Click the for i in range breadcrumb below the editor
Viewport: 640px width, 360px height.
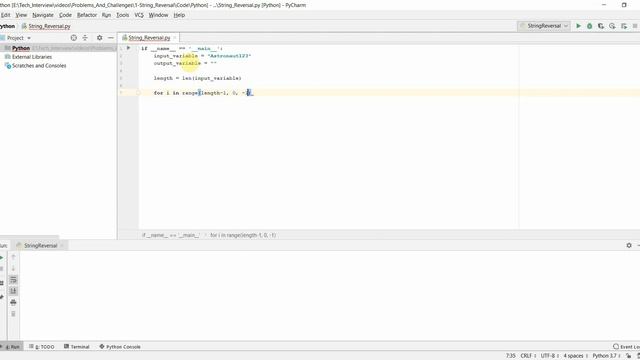[243, 235]
